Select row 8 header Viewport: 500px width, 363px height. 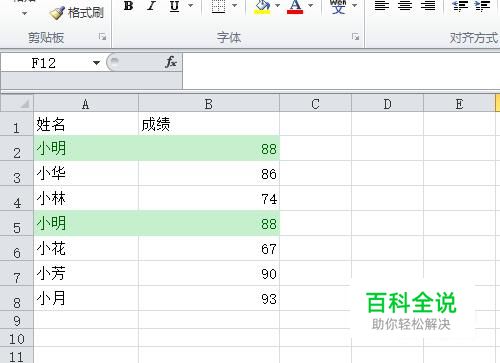[x=17, y=298]
